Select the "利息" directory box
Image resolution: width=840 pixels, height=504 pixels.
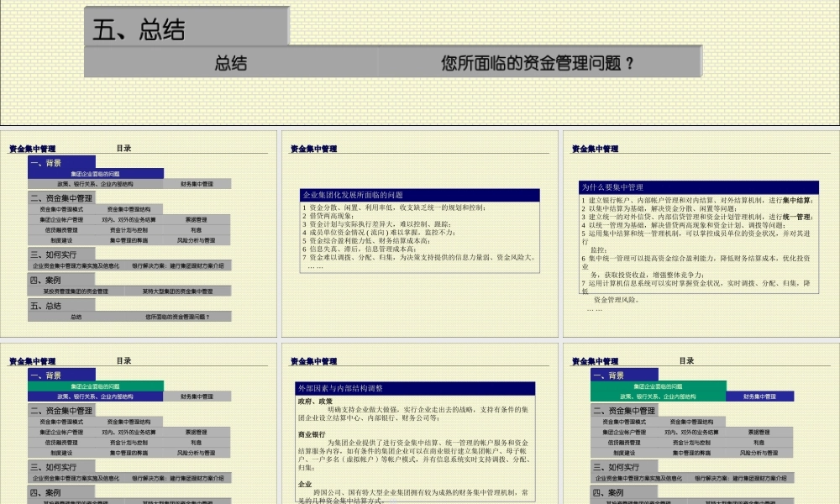point(196,230)
